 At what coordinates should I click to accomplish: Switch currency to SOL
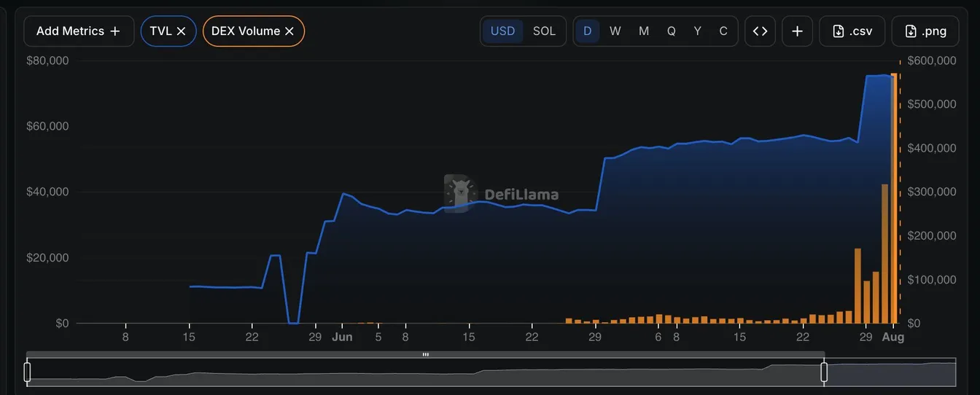pyautogui.click(x=544, y=31)
